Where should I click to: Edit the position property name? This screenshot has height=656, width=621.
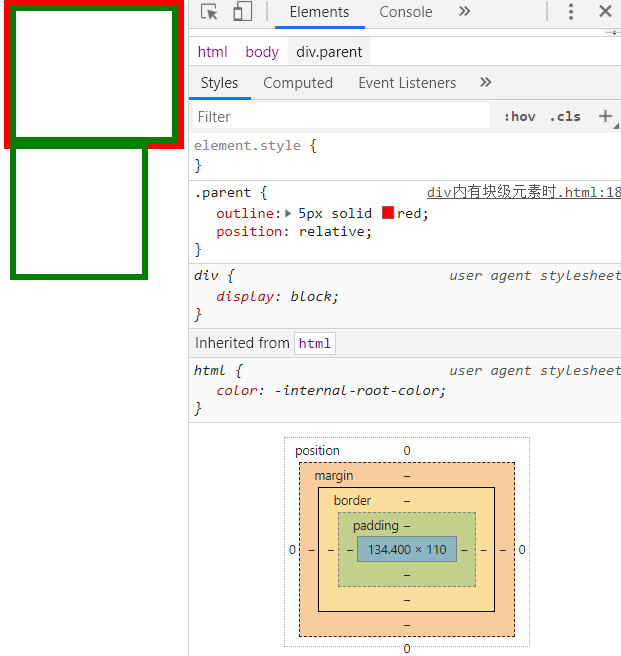pyautogui.click(x=249, y=231)
